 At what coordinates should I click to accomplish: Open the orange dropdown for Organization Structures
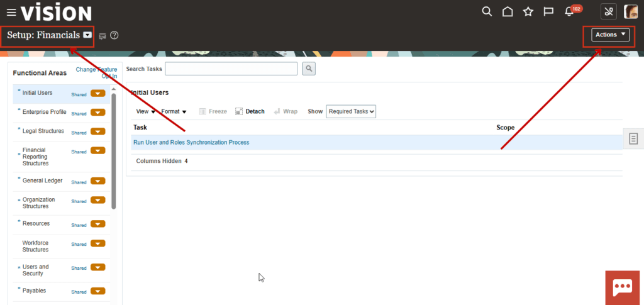97,200
